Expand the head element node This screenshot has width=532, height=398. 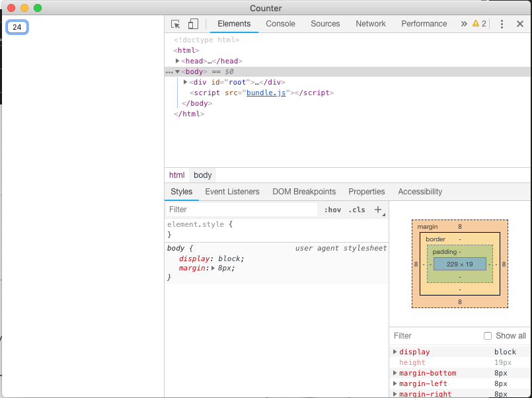[178, 61]
